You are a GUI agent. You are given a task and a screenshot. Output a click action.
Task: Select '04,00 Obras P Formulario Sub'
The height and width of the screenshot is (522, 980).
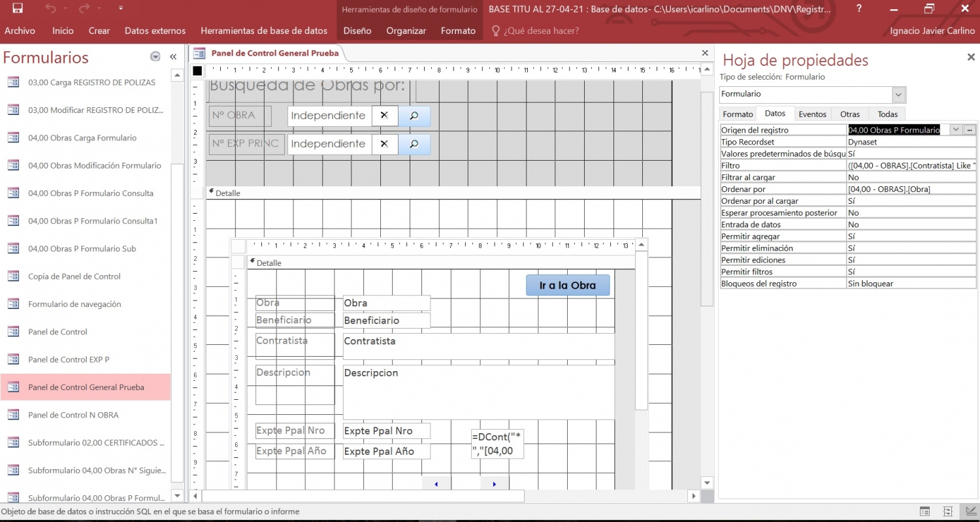coord(82,248)
